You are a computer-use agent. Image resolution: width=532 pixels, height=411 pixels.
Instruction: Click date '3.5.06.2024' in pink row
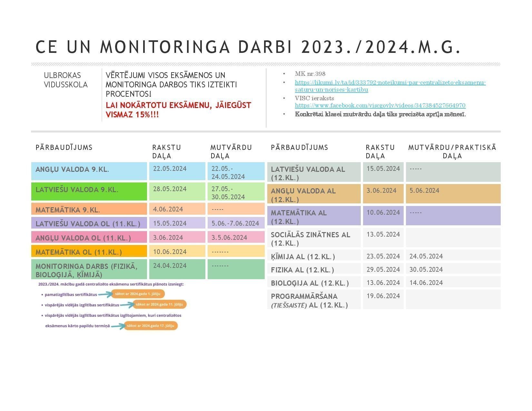[x=229, y=238]
